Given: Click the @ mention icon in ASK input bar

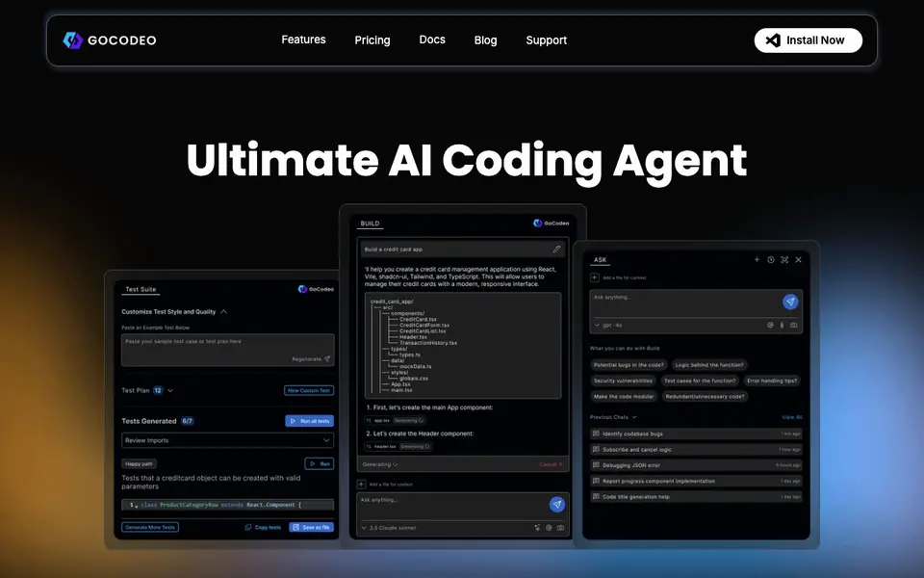Looking at the screenshot, I should 770,325.
